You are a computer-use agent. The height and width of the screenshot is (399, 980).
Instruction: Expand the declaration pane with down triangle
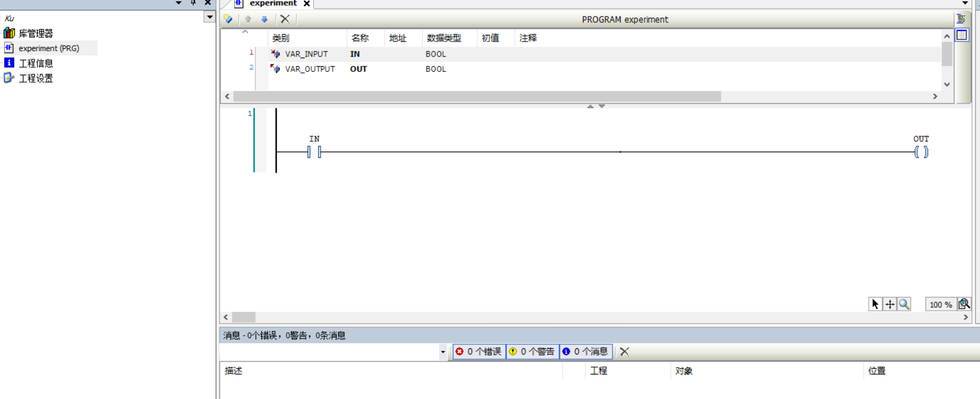pos(602,106)
